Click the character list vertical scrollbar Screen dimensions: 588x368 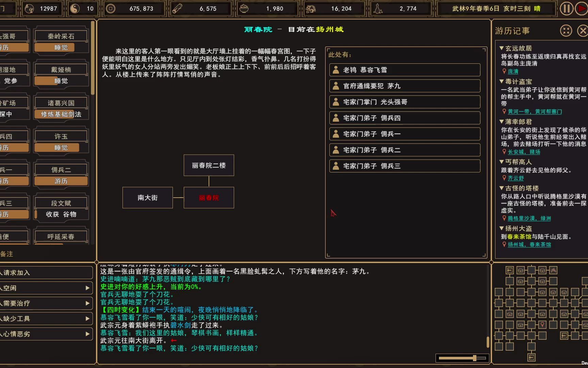pyautogui.click(x=93, y=58)
